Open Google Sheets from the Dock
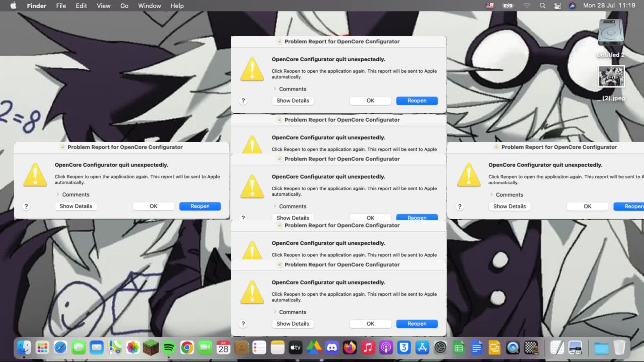Viewport: 644px width, 362px height. pyautogui.click(x=459, y=348)
